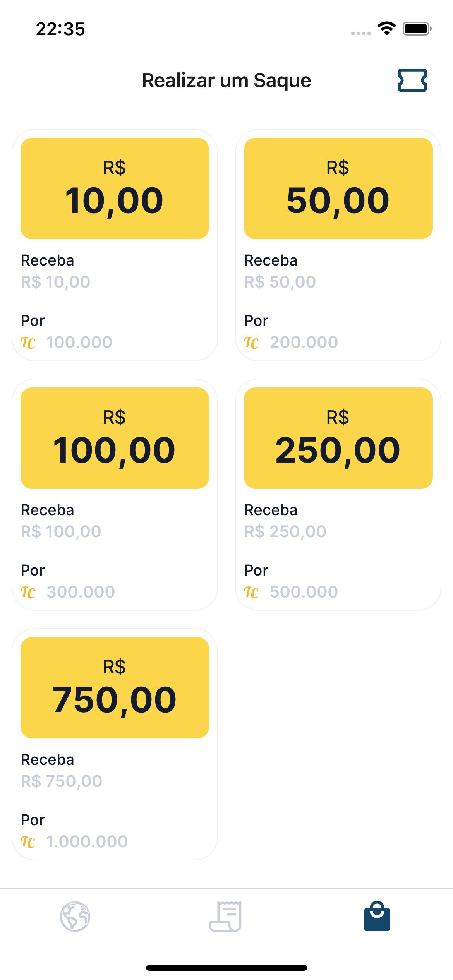Viewport: 453px width, 980px height.
Task: Tap the TC coin icon beside 200.000
Action: click(x=251, y=343)
